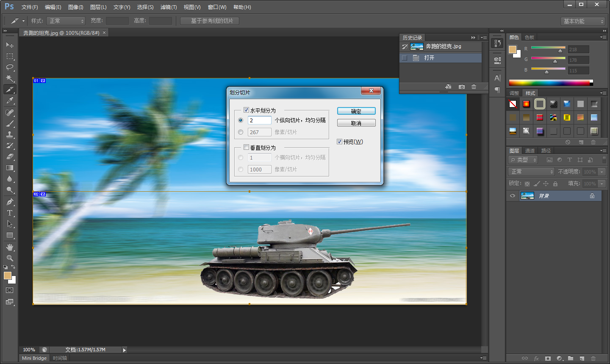Open the layer blend mode 正常 dropdown
The image size is (610, 364).
pyautogui.click(x=531, y=171)
